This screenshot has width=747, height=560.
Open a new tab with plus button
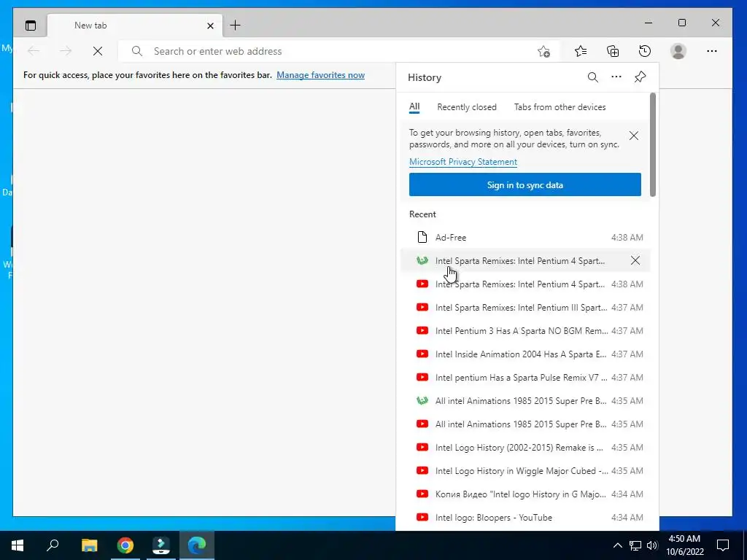tap(236, 26)
